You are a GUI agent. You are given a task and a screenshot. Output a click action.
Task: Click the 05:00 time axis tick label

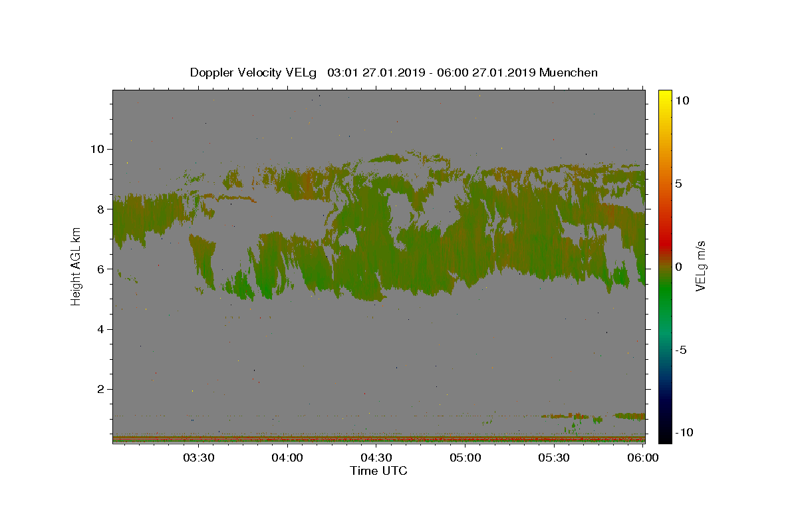[x=465, y=458]
